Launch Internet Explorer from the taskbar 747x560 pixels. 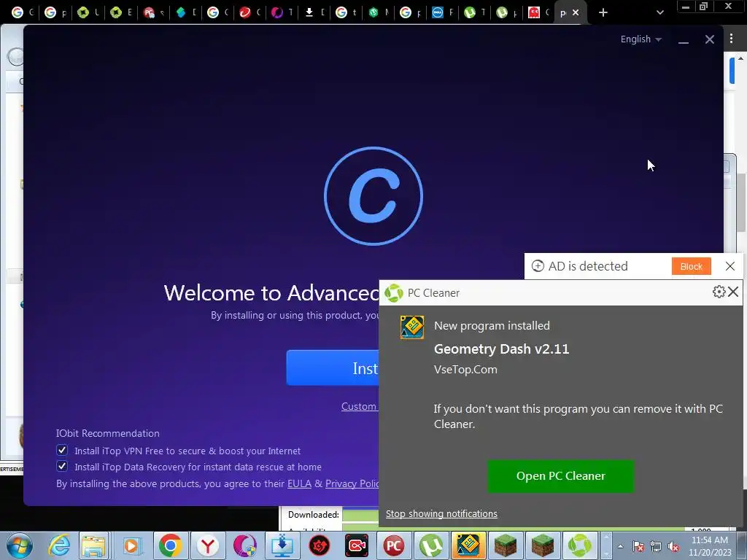58,545
